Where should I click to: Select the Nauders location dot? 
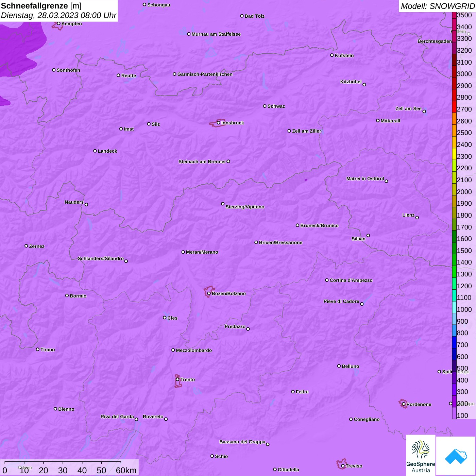tap(86, 204)
